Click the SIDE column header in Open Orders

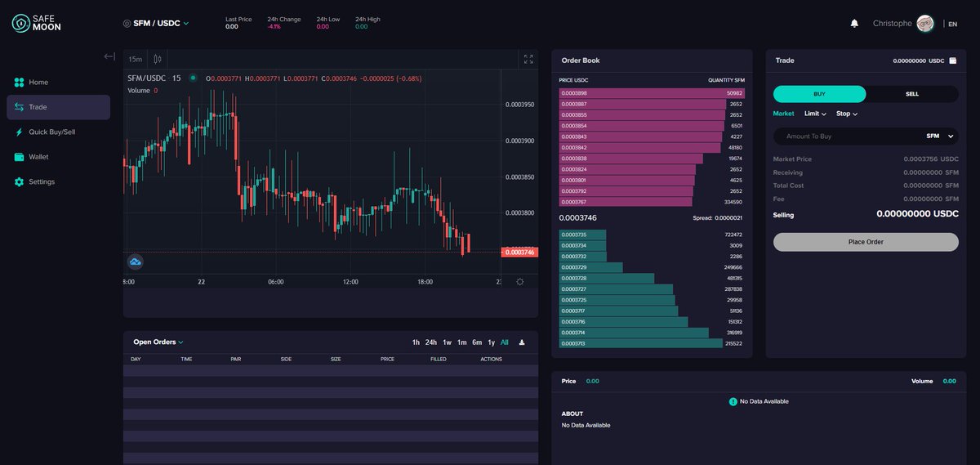[287, 360]
